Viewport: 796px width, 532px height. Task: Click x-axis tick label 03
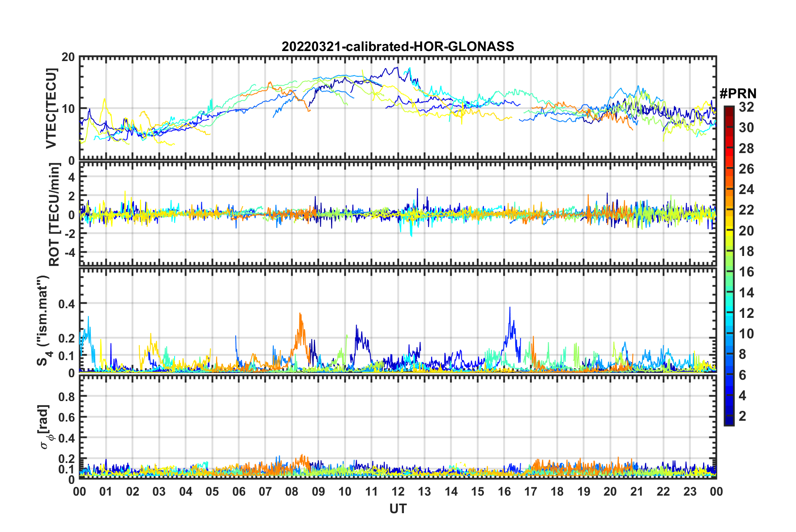(159, 491)
